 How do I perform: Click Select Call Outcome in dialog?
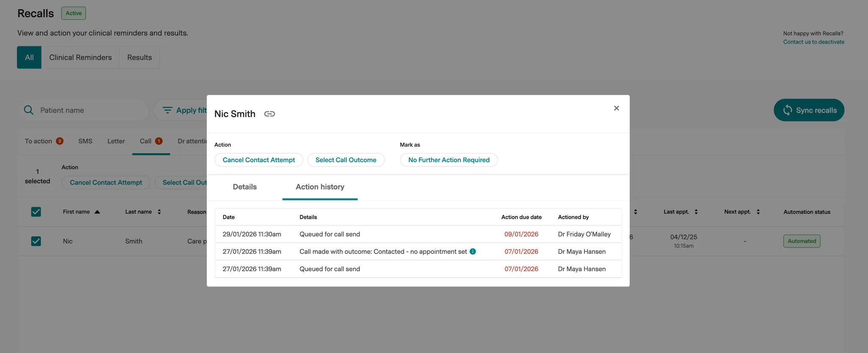[345, 160]
